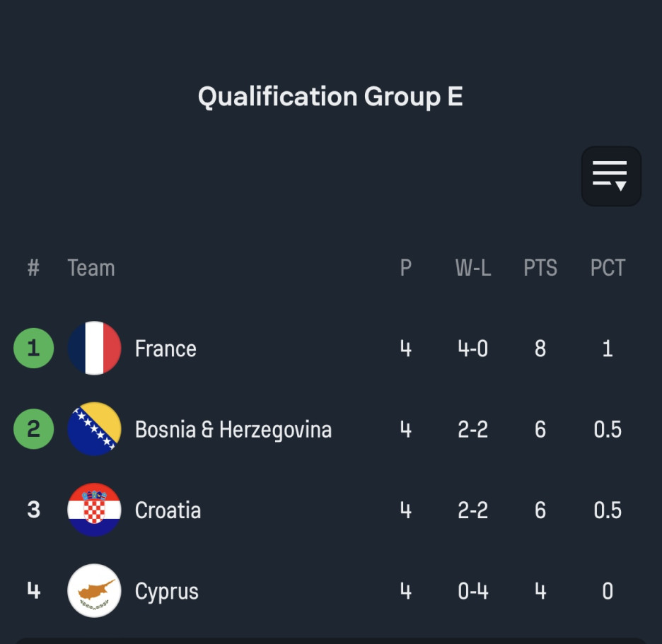
Task: Select the Cyprus team name
Action: [x=166, y=591]
